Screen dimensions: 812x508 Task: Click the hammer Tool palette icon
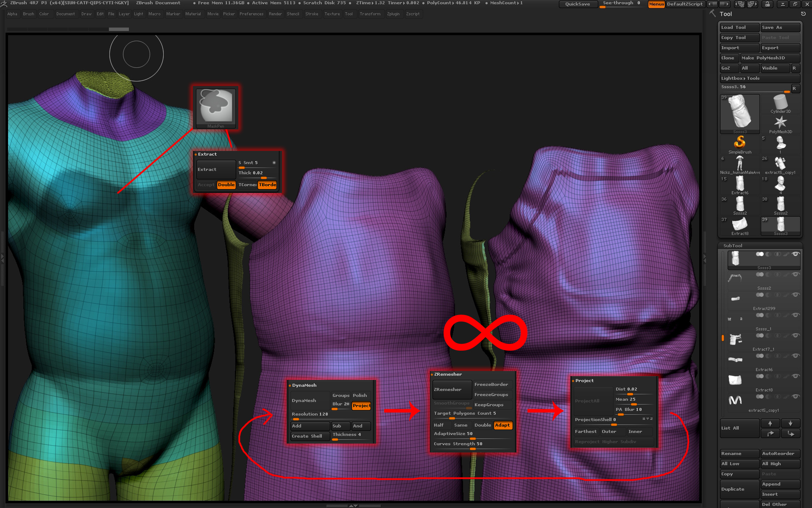pos(712,14)
